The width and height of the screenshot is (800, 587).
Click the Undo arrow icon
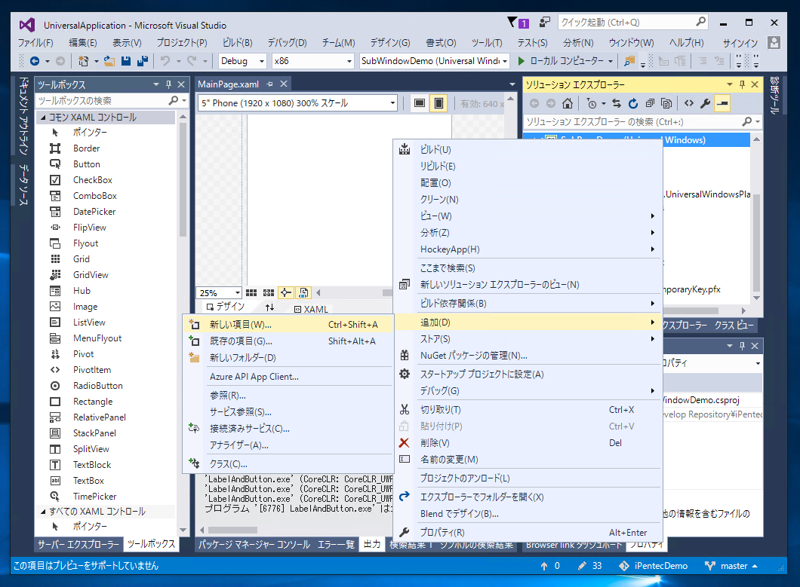[x=165, y=61]
